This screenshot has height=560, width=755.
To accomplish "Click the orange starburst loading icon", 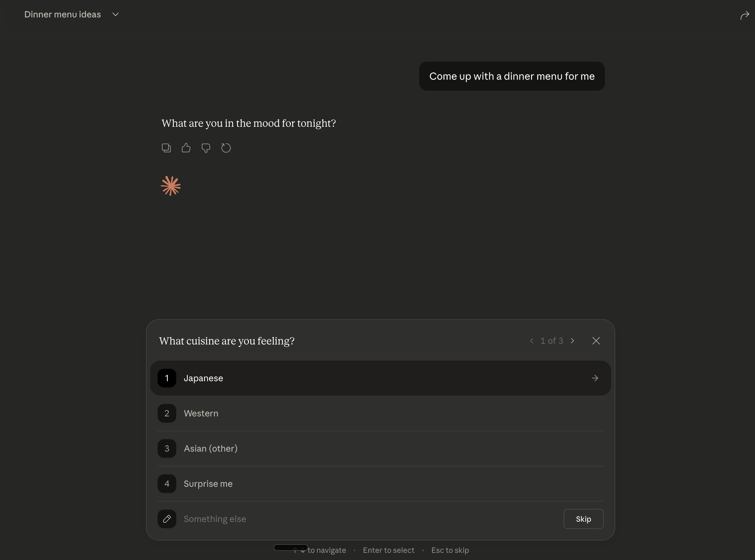I will click(170, 186).
